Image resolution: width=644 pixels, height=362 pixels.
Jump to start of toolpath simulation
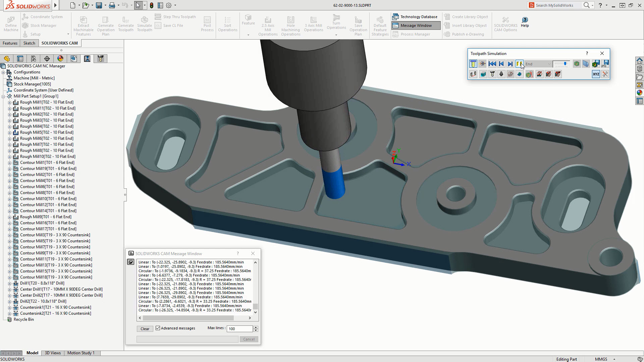492,64
